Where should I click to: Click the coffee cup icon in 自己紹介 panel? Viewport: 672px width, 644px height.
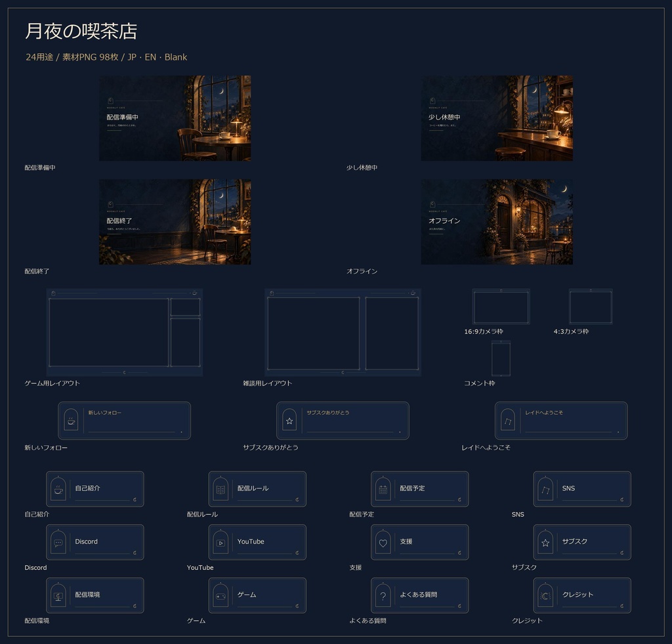coord(58,490)
